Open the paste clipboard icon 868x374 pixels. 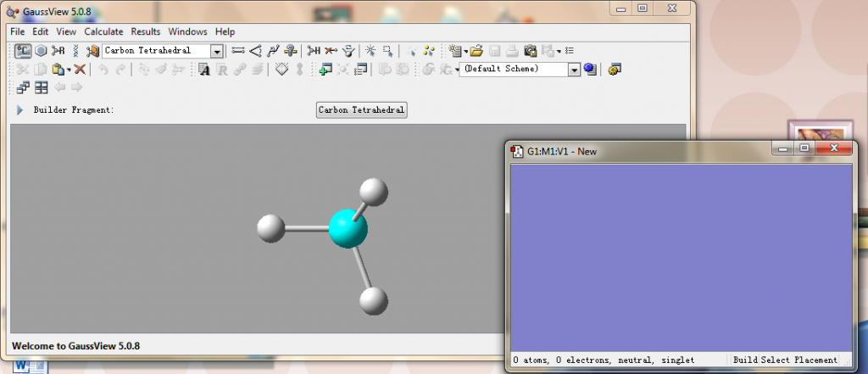click(58, 70)
